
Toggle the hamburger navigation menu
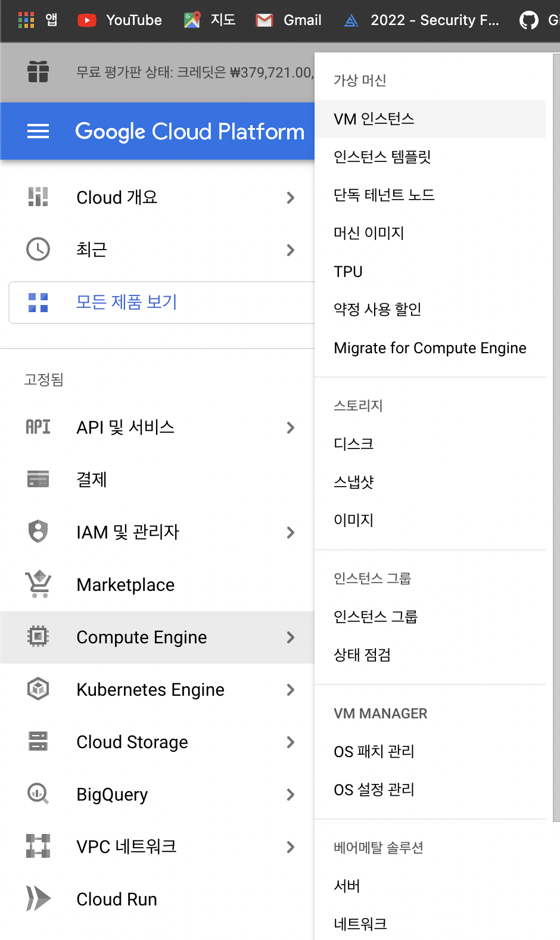(x=38, y=131)
